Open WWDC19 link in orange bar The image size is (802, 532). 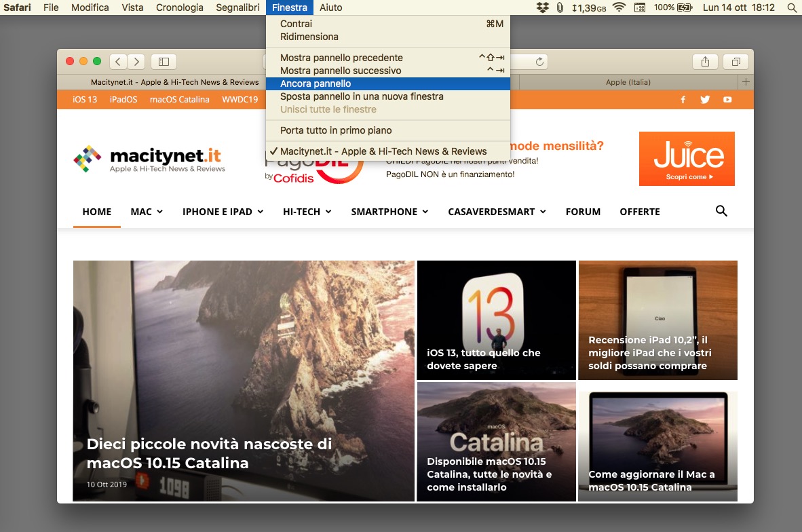pyautogui.click(x=240, y=100)
